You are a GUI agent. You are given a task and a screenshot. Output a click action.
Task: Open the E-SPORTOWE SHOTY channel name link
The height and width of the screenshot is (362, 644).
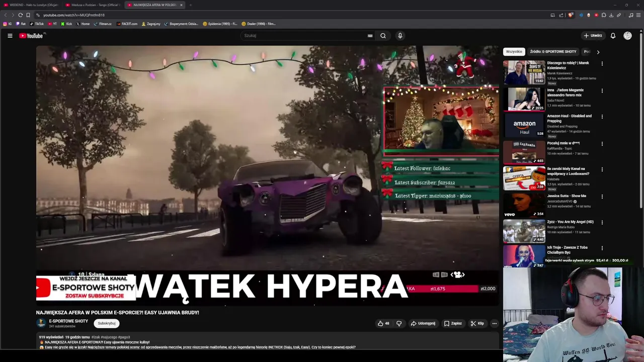click(68, 321)
